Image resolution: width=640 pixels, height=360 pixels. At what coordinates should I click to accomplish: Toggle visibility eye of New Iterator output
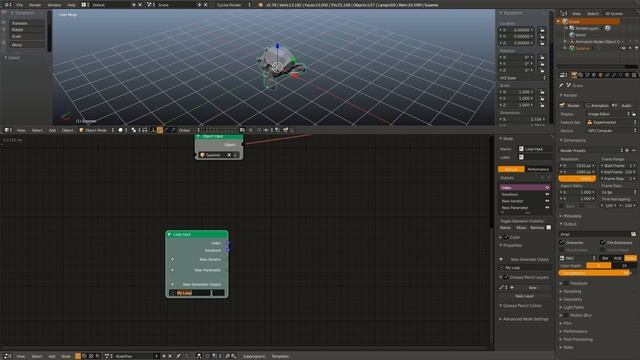[547, 201]
